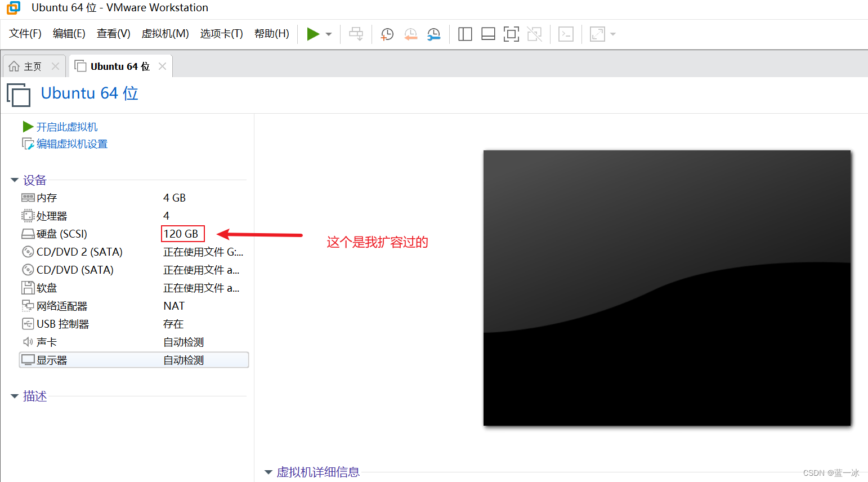Click the unity mode toolbar icon
The height and width of the screenshot is (482, 868).
[x=534, y=34]
